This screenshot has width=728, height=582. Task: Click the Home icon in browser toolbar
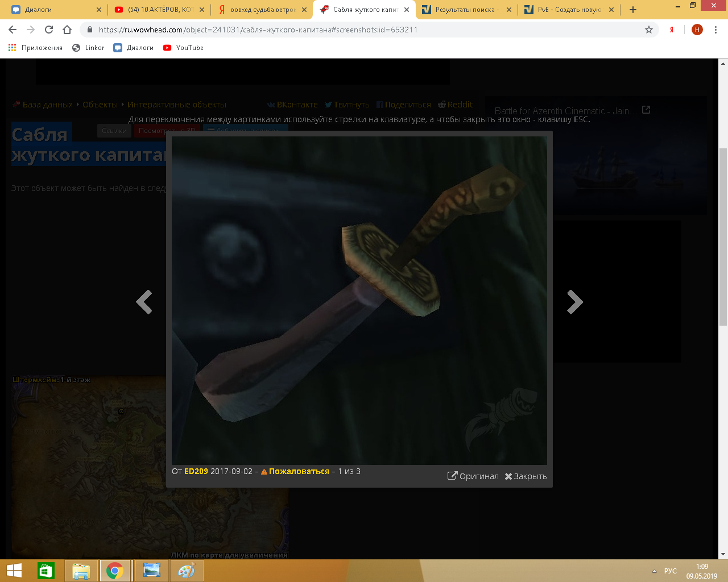[67, 30]
